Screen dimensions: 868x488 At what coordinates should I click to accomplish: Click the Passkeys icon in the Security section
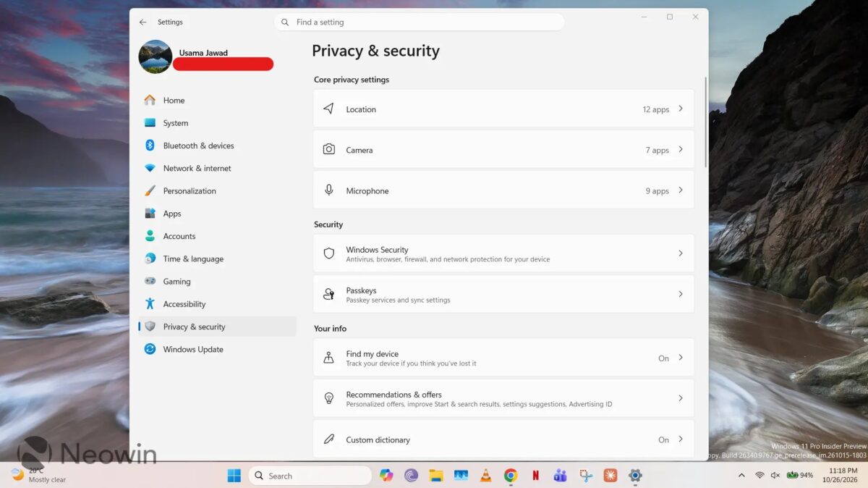tap(328, 294)
